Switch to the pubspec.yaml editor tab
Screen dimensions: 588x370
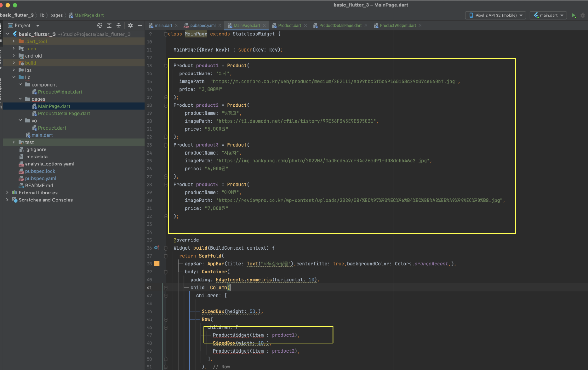point(203,25)
